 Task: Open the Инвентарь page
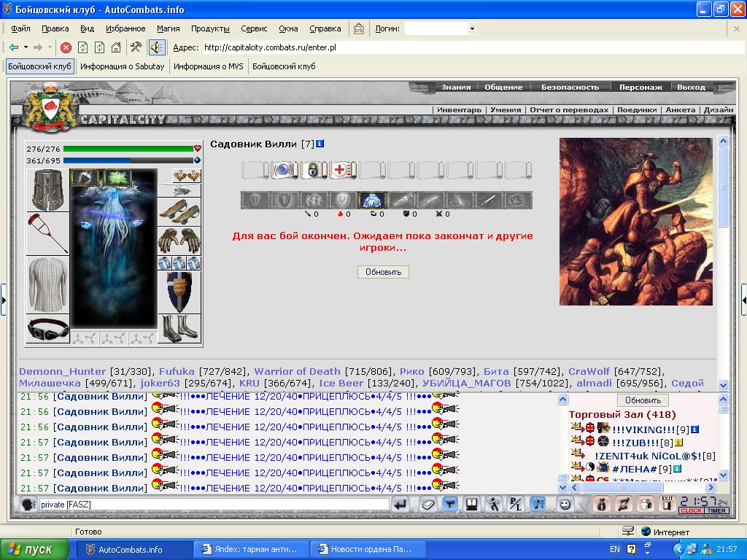point(459,109)
